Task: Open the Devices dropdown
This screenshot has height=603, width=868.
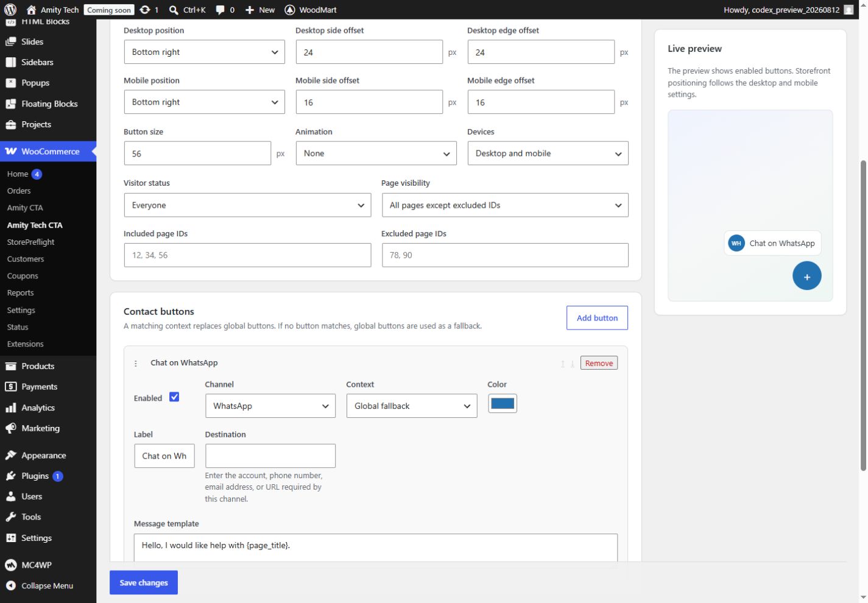Action: (x=548, y=153)
